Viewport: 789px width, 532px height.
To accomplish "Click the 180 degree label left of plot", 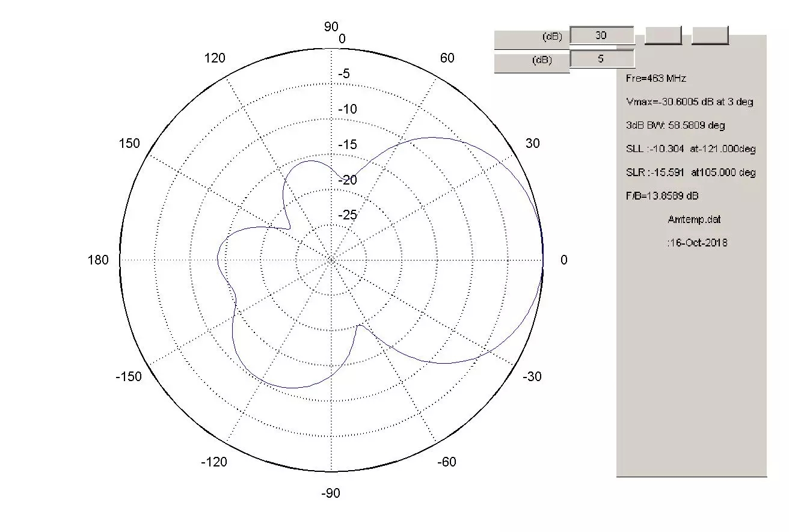I will [x=99, y=260].
